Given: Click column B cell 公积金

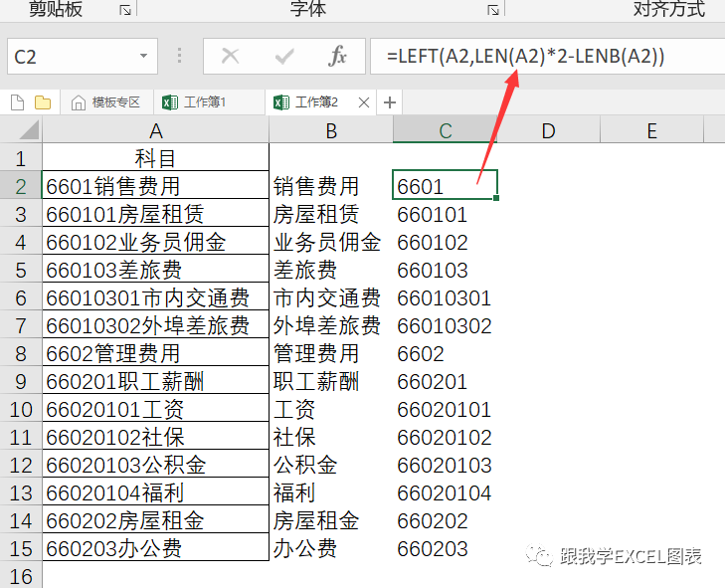Looking at the screenshot, I should pyautogui.click(x=331, y=464).
